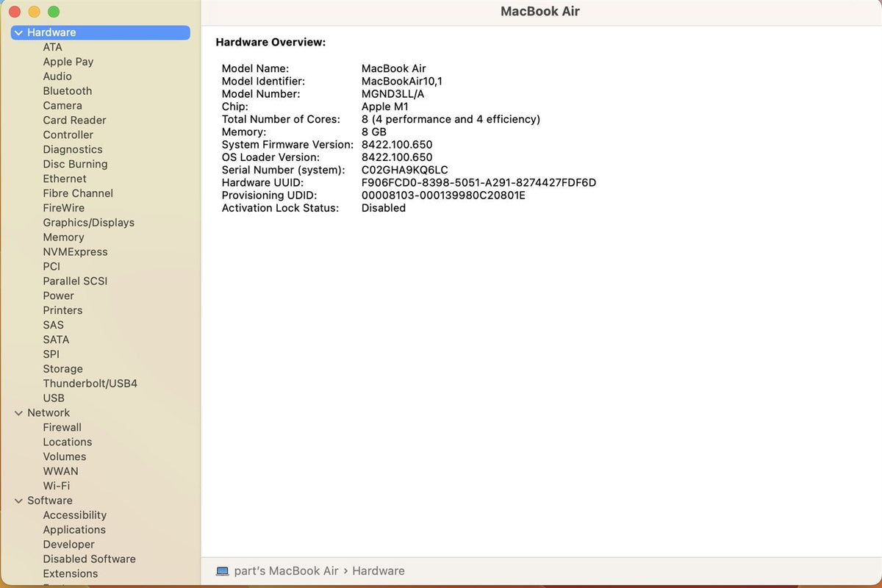882x588 pixels.
Task: Open Wi-Fi information
Action: point(57,486)
